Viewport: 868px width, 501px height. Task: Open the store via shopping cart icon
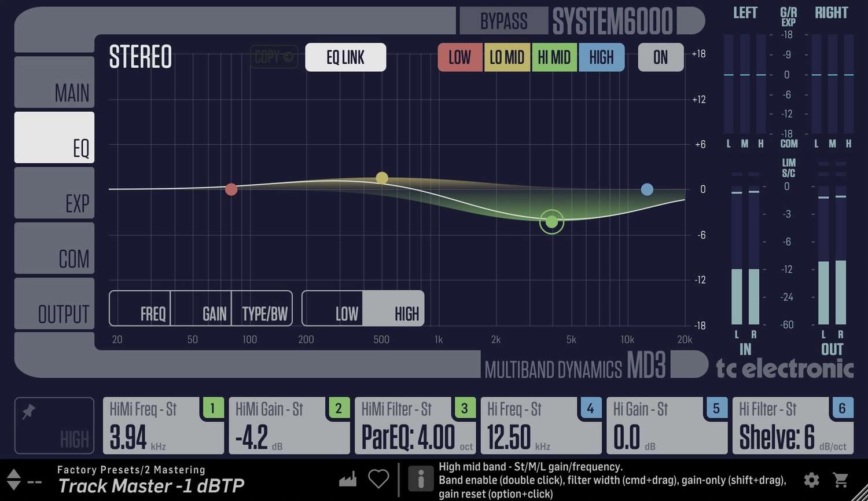click(x=842, y=480)
